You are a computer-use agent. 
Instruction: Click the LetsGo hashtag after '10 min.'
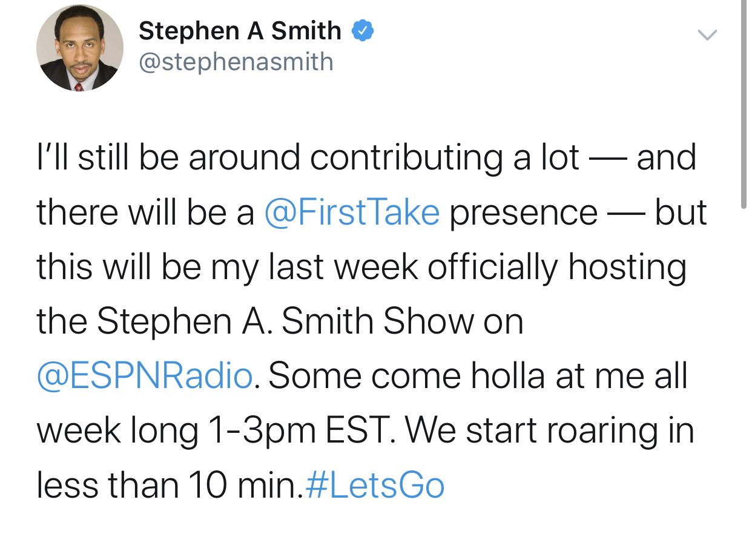tap(375, 485)
